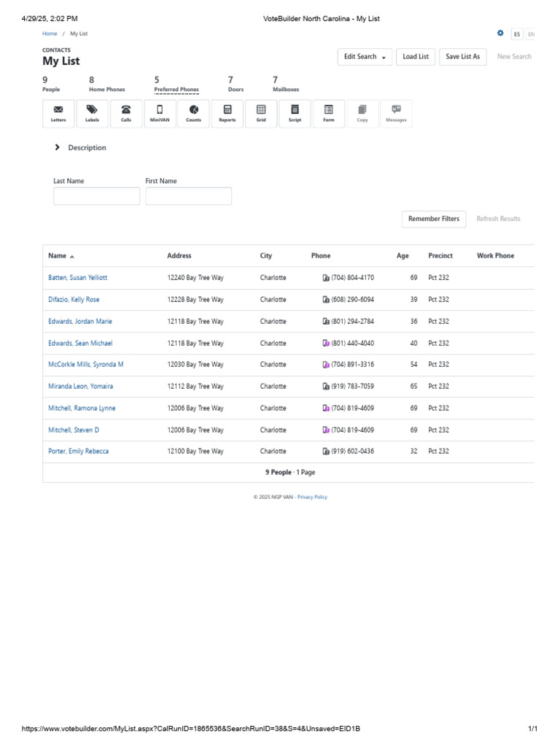Open the settings gear icon

pyautogui.click(x=500, y=34)
